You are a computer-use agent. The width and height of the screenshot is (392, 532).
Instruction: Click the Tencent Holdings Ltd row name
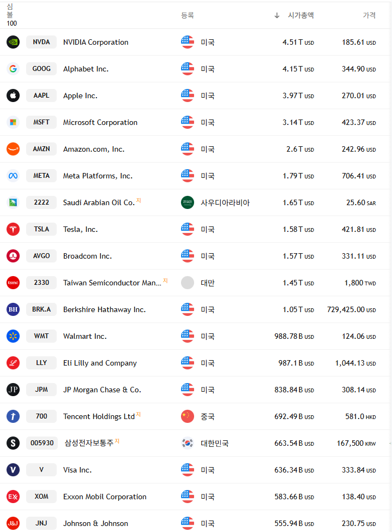click(99, 416)
